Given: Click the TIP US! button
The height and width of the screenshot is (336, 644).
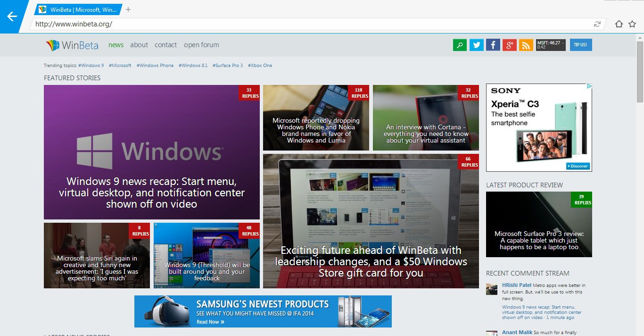Looking at the screenshot, I should [x=581, y=45].
